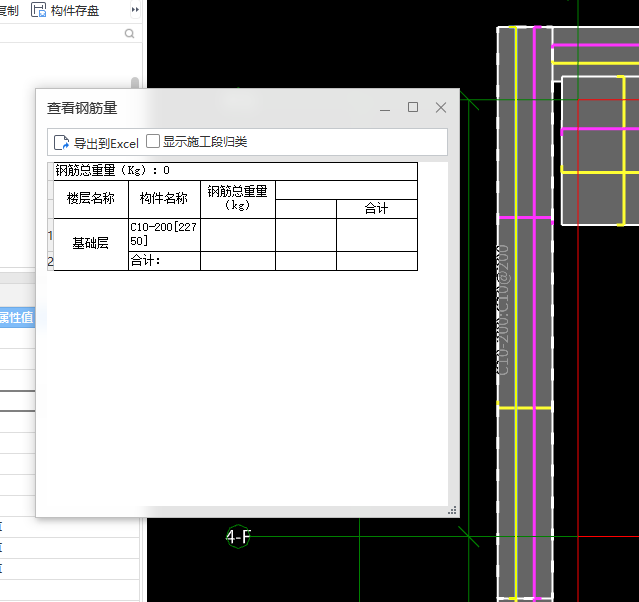Viewport: 639px width, 602px height.
Task: Minimize the 查看钢筋量 dialog
Action: coord(385,108)
